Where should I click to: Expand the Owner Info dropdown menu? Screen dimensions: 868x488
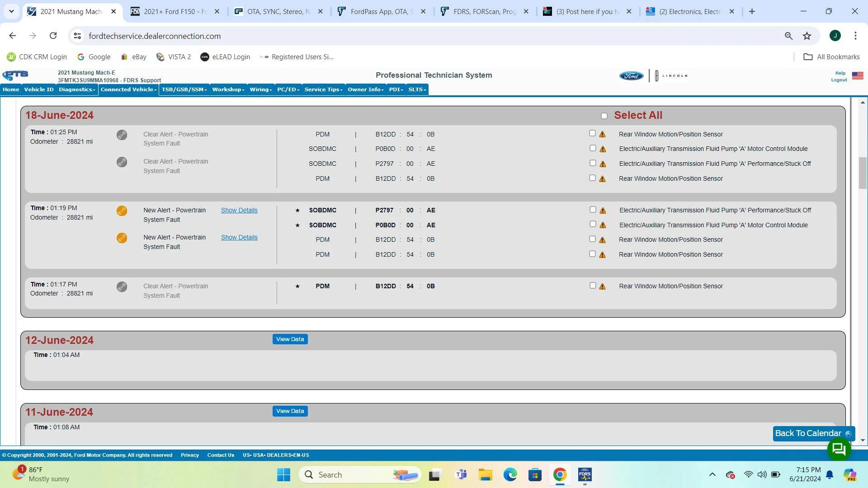(x=366, y=89)
